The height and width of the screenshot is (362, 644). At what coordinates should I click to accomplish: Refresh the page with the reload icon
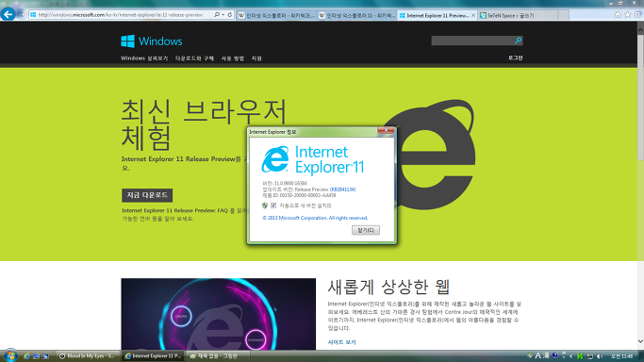tap(230, 15)
